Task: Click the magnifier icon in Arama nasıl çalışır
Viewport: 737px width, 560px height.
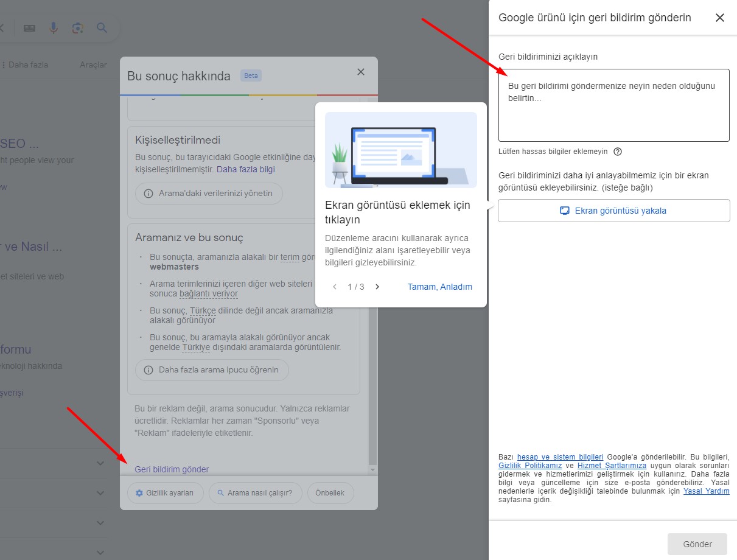Action: pos(220,493)
